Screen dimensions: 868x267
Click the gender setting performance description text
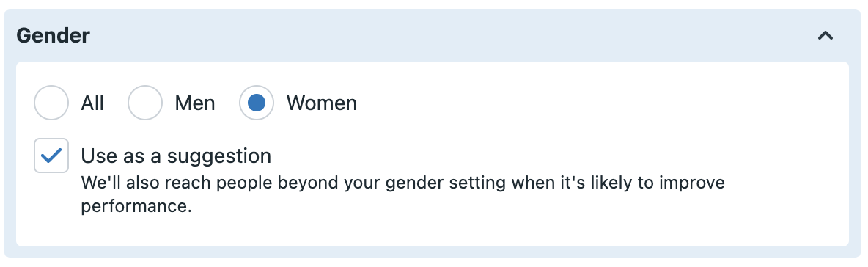(x=403, y=194)
